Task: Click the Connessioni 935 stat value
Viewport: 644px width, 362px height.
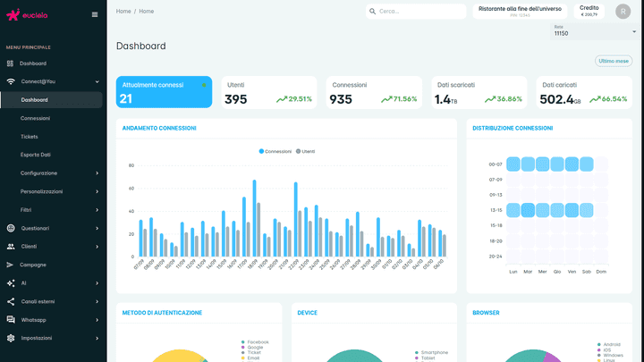Action: coord(341,99)
